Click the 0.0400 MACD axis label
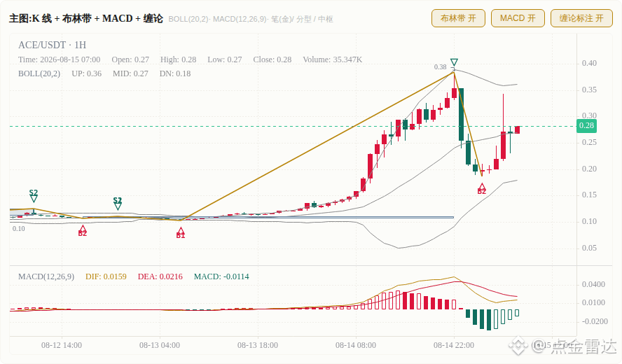Viewport: 622px width, 364px height. click(593, 284)
